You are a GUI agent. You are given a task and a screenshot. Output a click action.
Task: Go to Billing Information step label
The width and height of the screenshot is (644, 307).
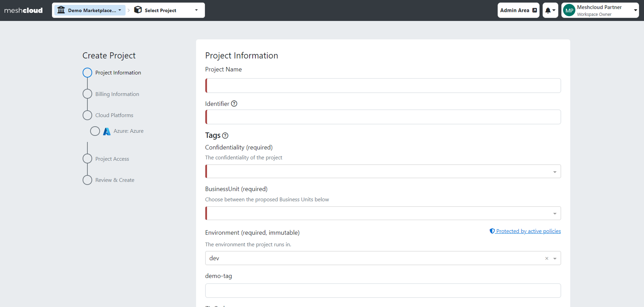click(117, 94)
